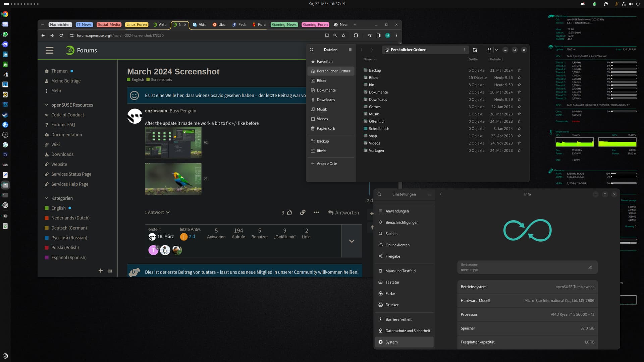This screenshot has width=644, height=362.
Task: Open the post's three-dots more actions
Action: (x=316, y=213)
